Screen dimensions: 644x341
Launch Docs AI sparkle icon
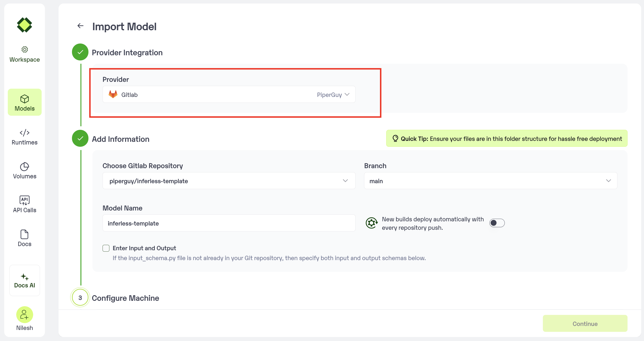24,277
